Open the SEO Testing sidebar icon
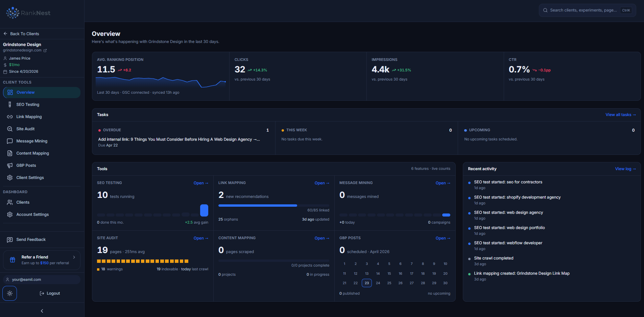 point(10,105)
